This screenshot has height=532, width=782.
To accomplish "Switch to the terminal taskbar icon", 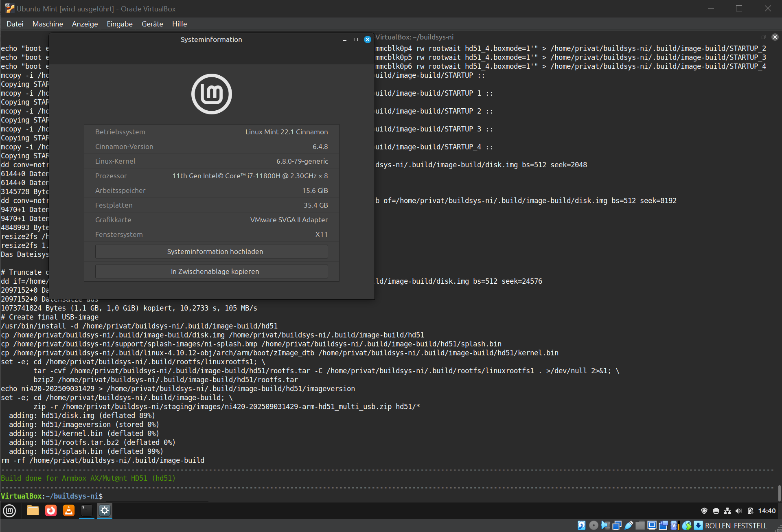I will 86,510.
